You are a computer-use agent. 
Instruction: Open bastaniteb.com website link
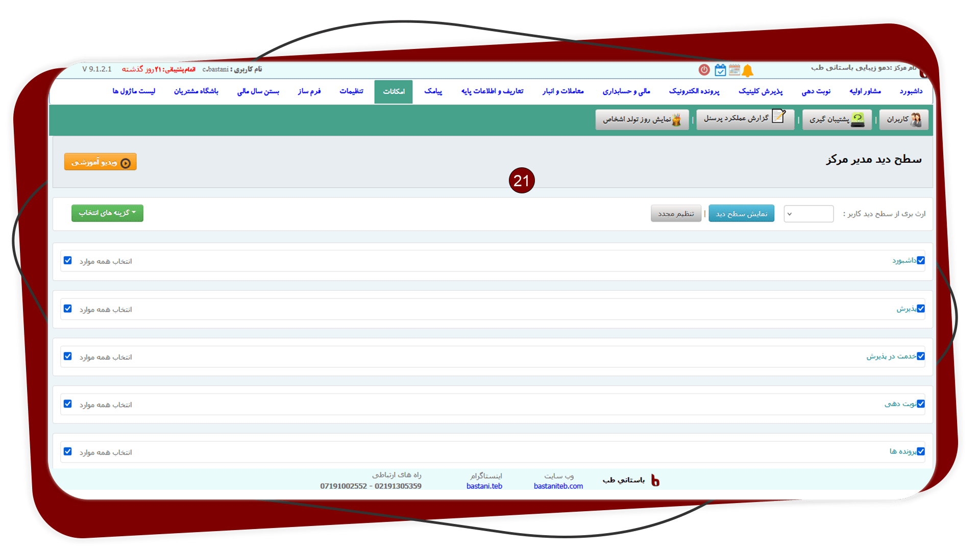click(x=558, y=486)
